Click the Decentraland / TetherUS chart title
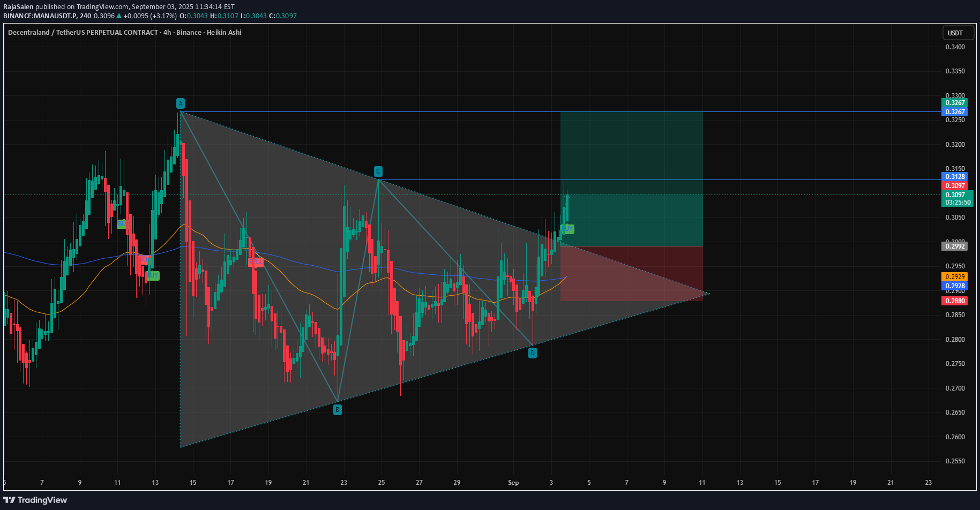 pyautogui.click(x=83, y=33)
